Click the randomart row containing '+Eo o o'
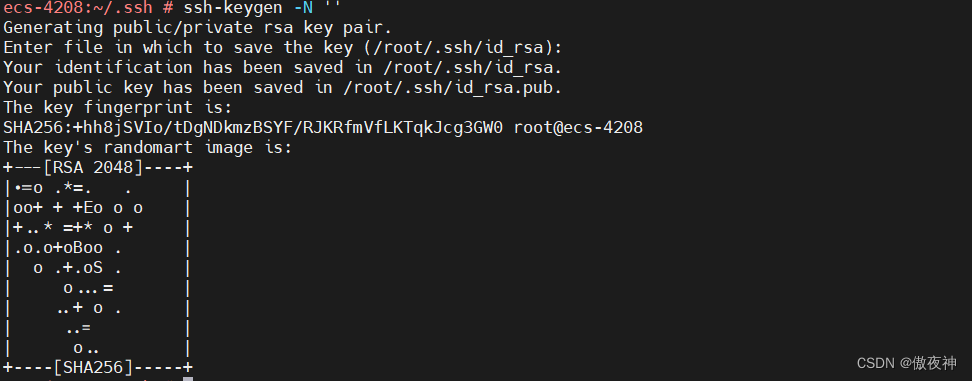This screenshot has width=972, height=381. [x=98, y=208]
